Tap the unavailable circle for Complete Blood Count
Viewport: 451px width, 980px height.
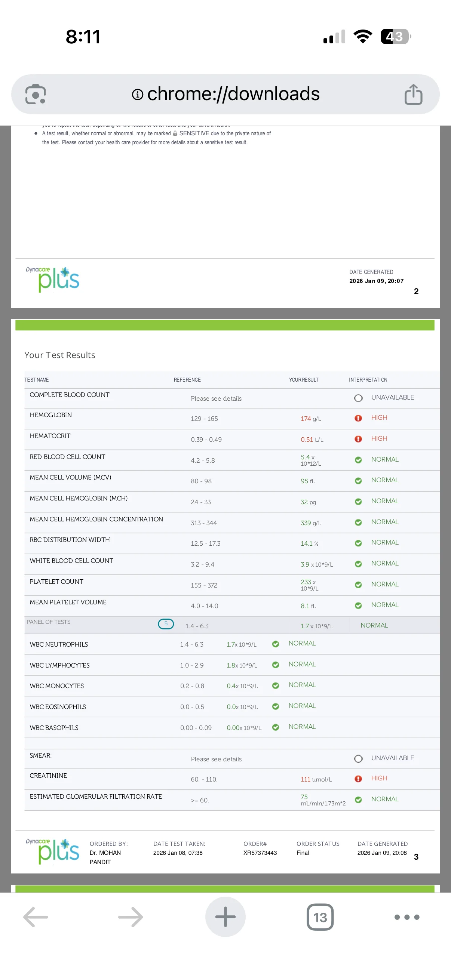pos(358,398)
